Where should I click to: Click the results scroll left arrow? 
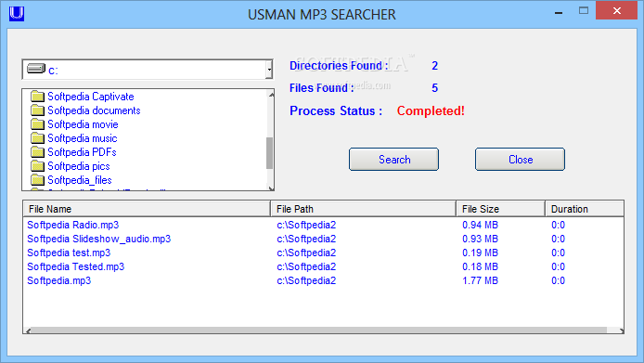[x=28, y=331]
